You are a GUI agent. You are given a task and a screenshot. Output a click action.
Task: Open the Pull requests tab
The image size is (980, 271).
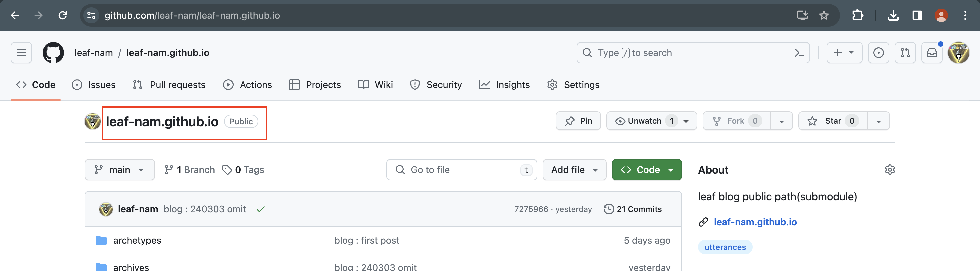pyautogui.click(x=169, y=85)
